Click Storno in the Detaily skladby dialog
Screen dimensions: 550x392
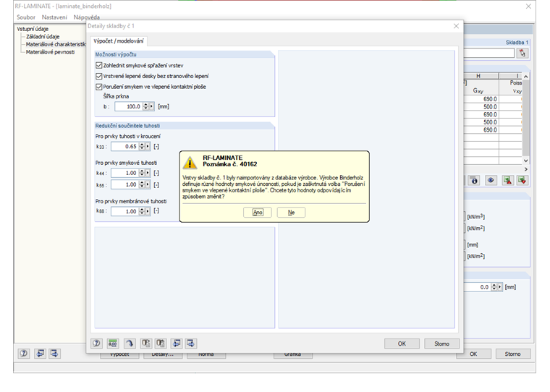(441, 344)
